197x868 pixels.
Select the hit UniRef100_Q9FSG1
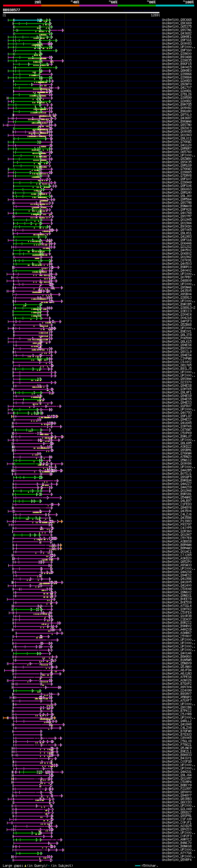point(177,40)
